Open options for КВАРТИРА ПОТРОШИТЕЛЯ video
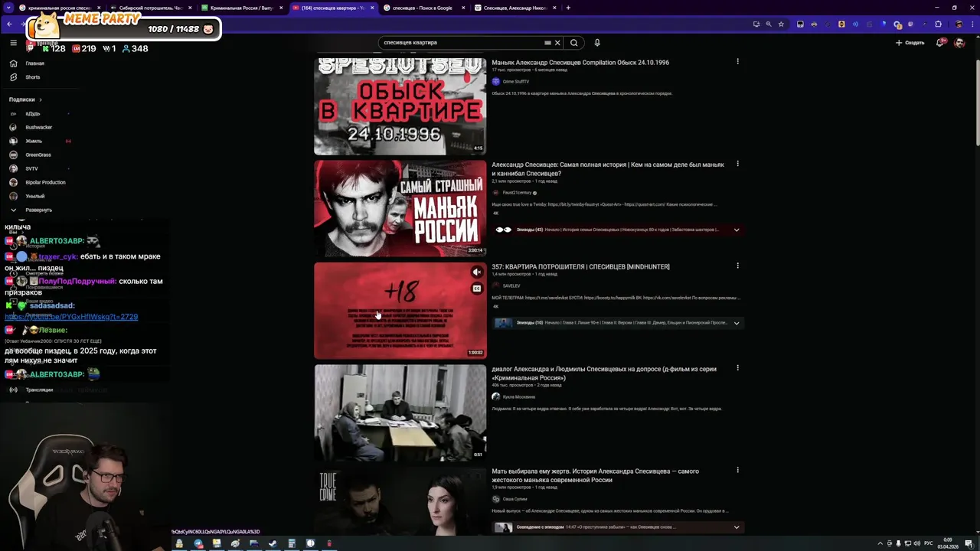 coord(737,266)
